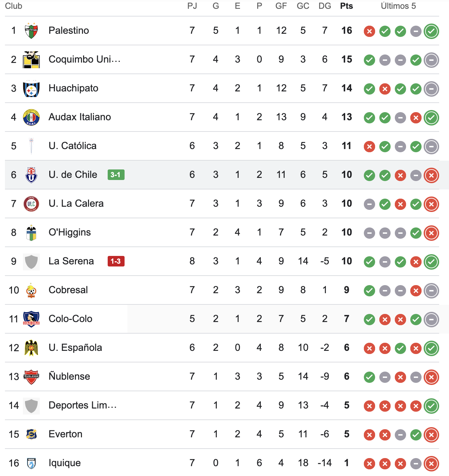Click the Últimos 5 column header
449x476 pixels.
pos(398,6)
